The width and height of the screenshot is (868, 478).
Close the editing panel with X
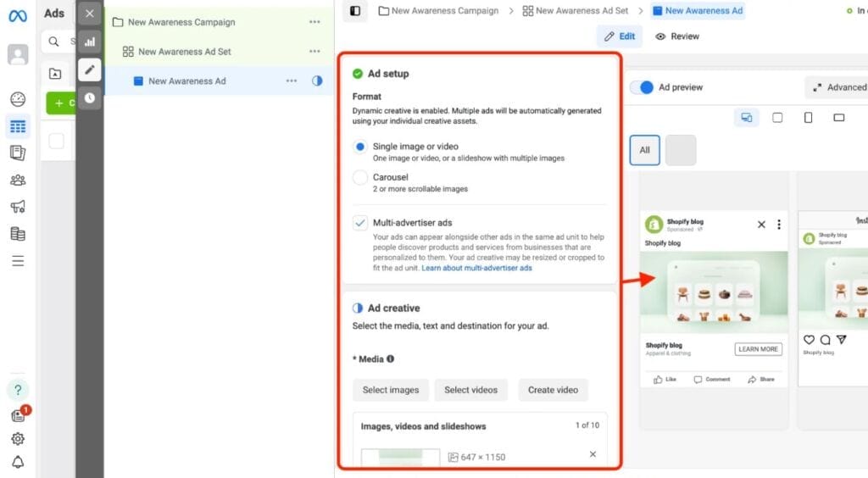tap(90, 14)
